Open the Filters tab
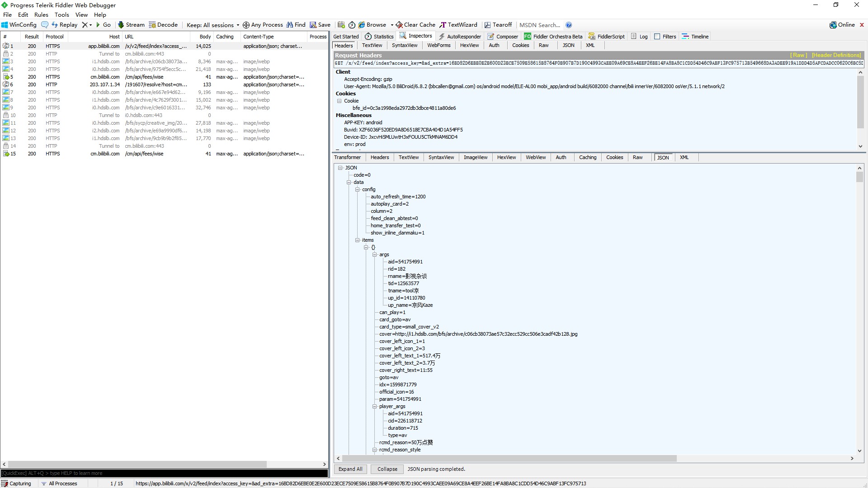 (x=665, y=36)
